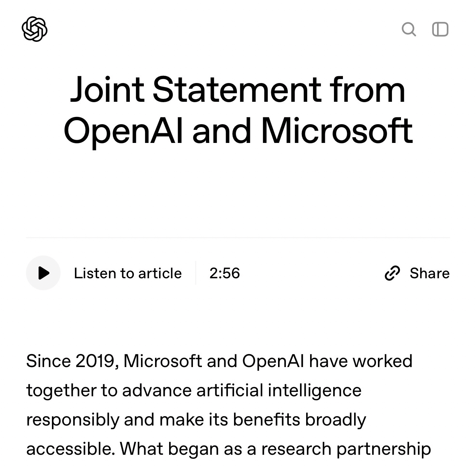Click the Share text button
The width and height of the screenshot is (476, 471).
(429, 273)
